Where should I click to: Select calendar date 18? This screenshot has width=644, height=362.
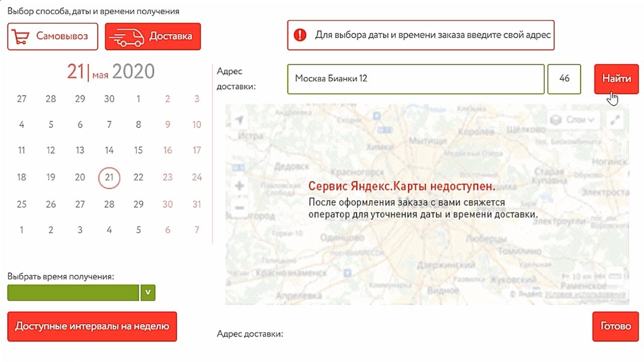pos(22,177)
